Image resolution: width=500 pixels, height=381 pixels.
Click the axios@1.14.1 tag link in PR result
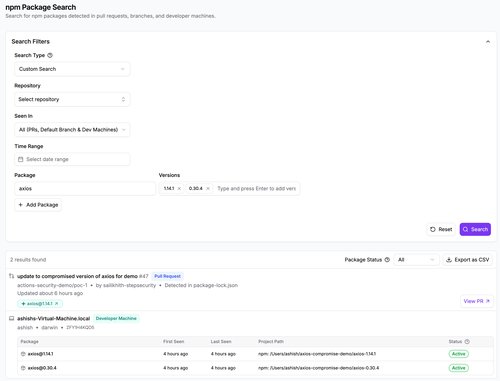pyautogui.click(x=40, y=304)
